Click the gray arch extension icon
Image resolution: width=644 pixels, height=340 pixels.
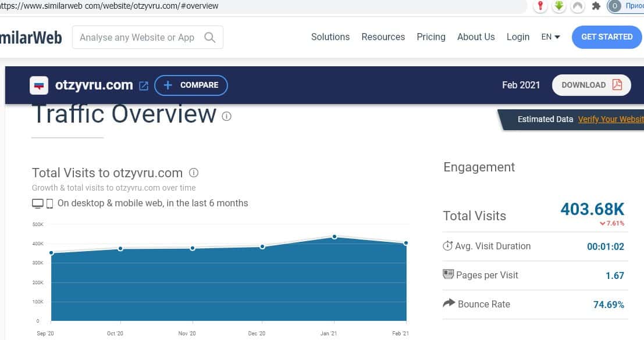point(578,6)
